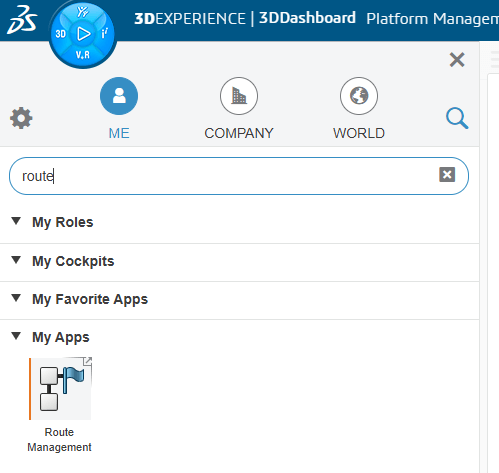Viewport: 499px width, 473px height.
Task: Click the My Cockpits heading text
Action: pyautogui.click(x=73, y=261)
